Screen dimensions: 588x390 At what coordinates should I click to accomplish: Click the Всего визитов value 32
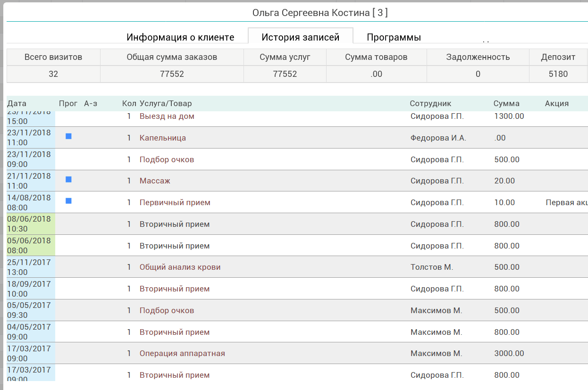tap(53, 74)
